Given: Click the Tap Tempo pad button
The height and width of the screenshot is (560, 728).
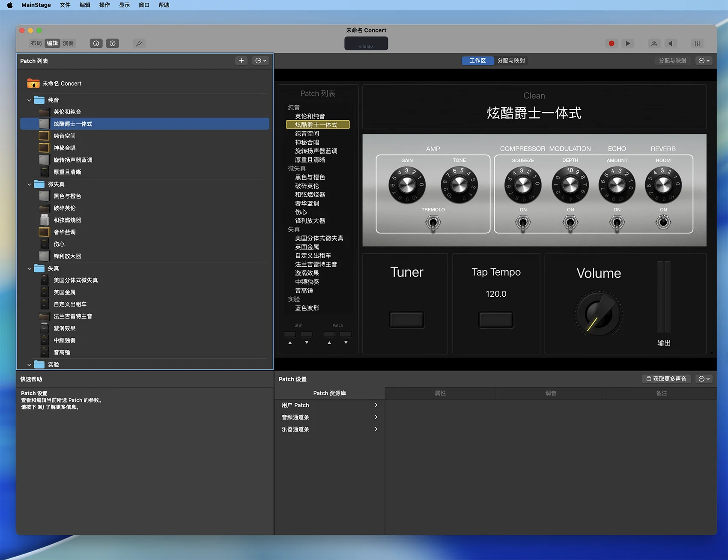Looking at the screenshot, I should [x=496, y=320].
